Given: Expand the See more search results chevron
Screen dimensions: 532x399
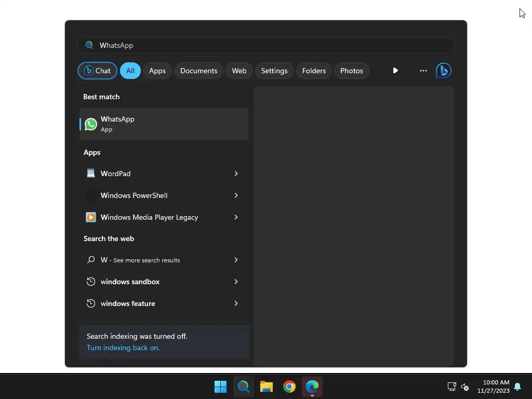Looking at the screenshot, I should point(236,260).
